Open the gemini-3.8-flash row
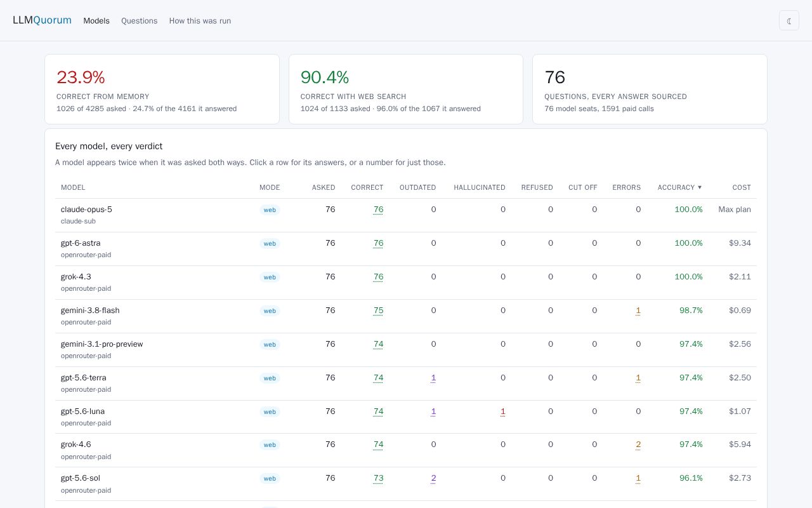Screen dimensions: 812x508 (406, 316)
